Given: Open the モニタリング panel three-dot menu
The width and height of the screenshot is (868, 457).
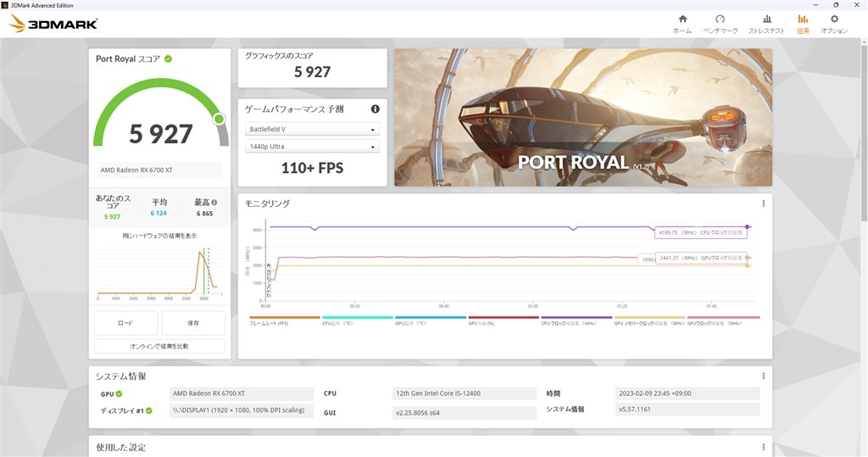Looking at the screenshot, I should [x=764, y=203].
